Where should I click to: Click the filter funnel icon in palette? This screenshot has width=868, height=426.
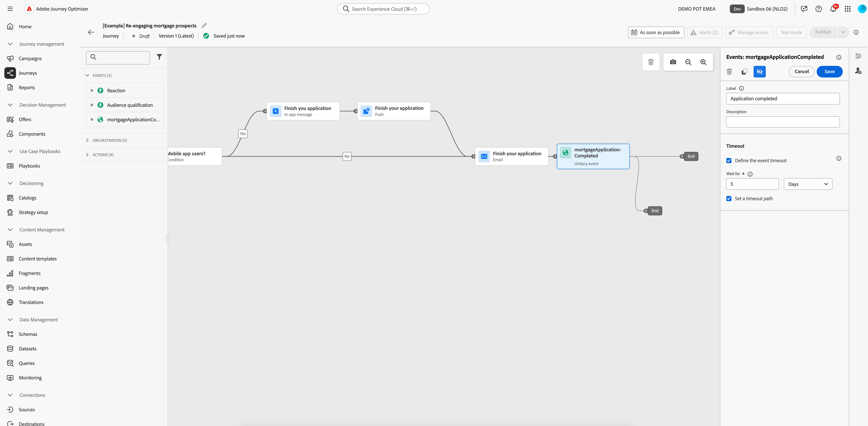point(159,57)
